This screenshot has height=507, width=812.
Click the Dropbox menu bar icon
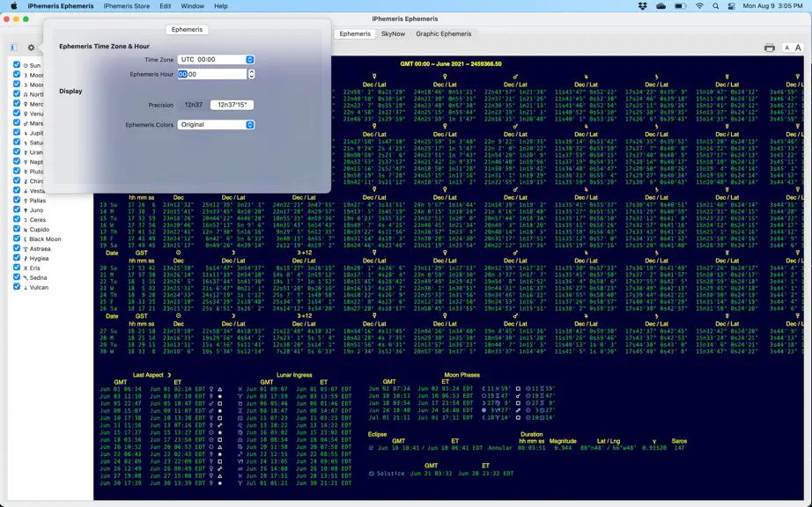pos(642,6)
